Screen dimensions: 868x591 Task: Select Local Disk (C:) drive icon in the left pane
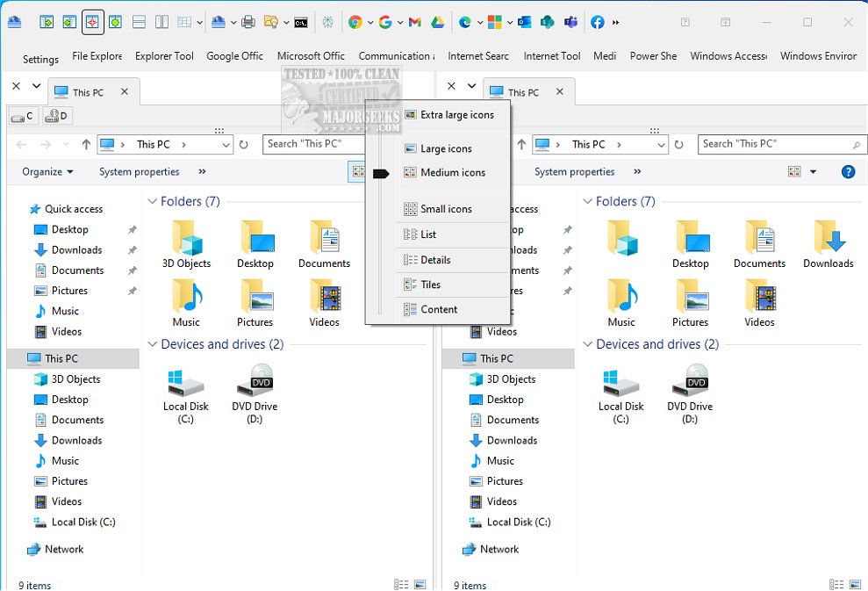[186, 394]
